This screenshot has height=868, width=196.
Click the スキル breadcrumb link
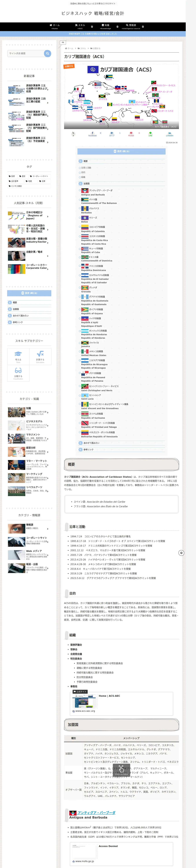click(x=83, y=48)
